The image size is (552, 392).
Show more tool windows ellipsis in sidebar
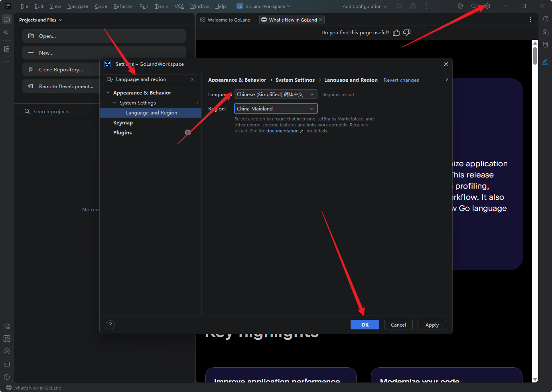(7, 62)
